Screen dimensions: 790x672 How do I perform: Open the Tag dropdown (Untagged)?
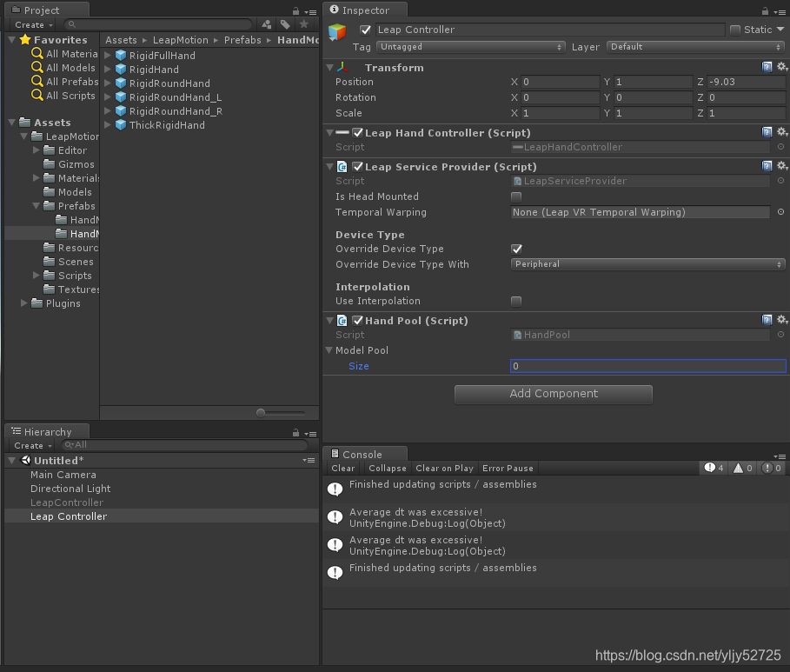(470, 47)
